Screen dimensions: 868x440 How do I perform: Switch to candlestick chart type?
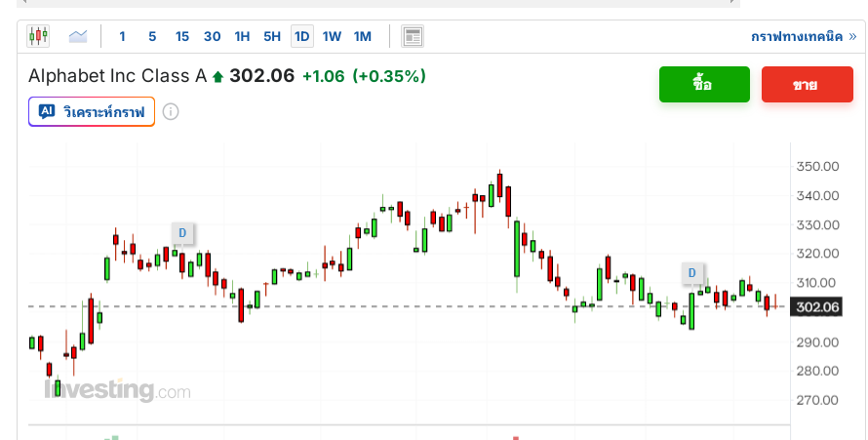click(x=38, y=36)
